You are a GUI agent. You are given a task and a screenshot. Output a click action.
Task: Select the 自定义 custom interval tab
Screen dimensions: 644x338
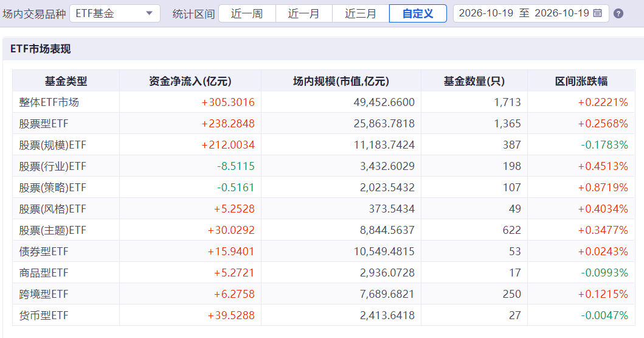point(418,13)
